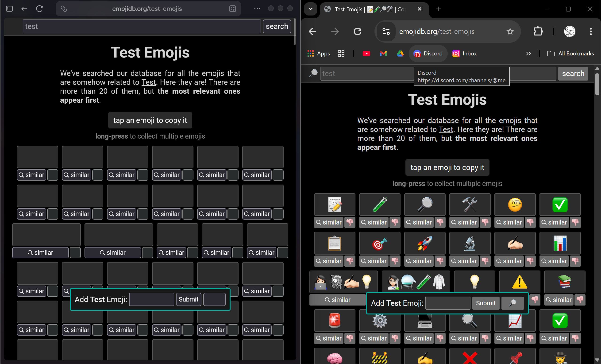
Task: Copy the bar chart emoji
Action: point(560,243)
